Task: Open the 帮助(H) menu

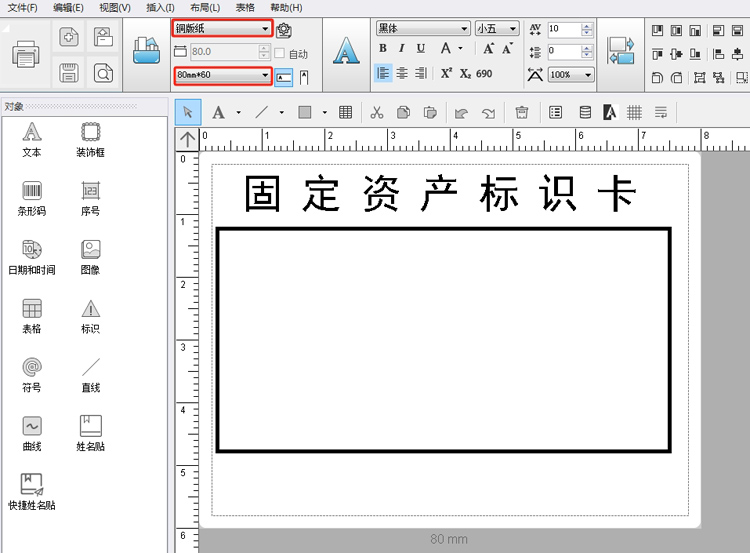Action: click(286, 8)
